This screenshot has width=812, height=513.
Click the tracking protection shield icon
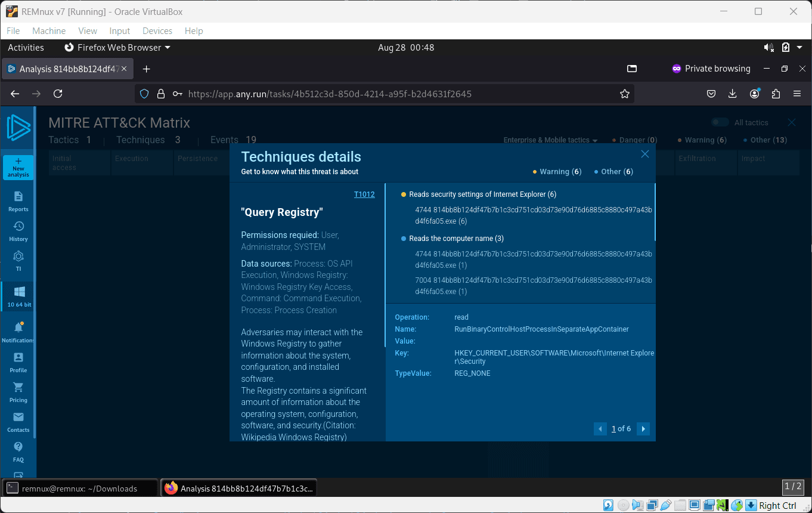[x=144, y=94]
